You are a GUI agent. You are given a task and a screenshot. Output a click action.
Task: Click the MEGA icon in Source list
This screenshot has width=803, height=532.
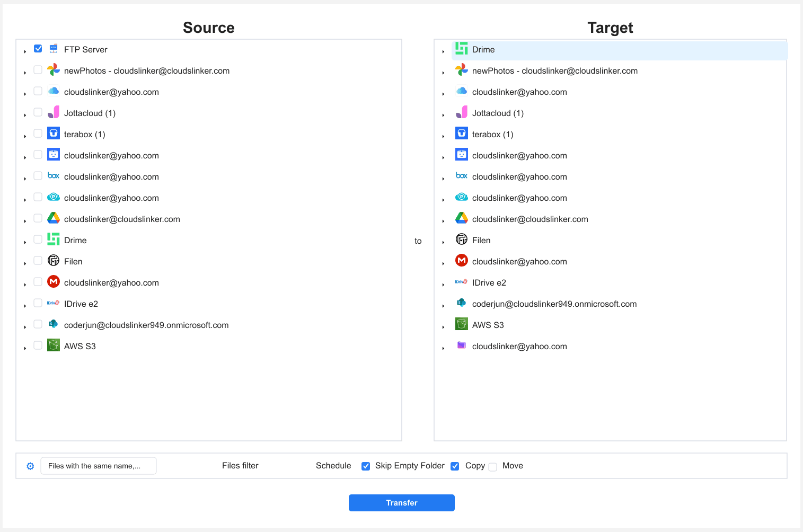[54, 282]
